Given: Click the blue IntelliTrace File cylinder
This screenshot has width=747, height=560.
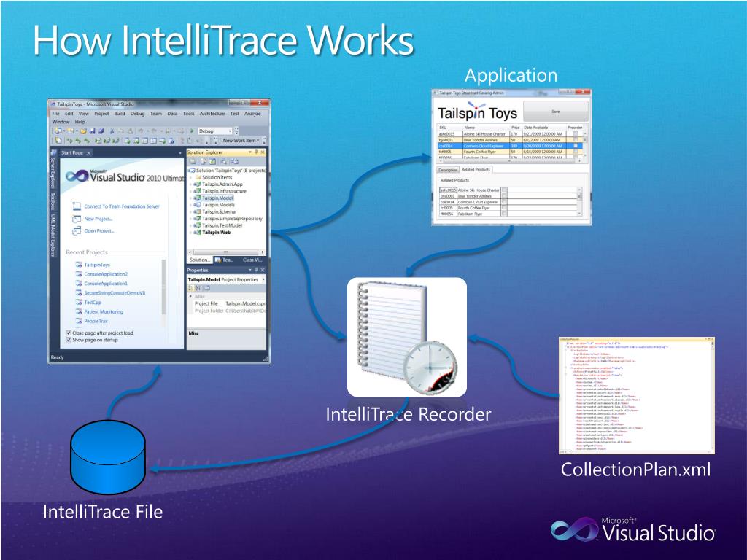Looking at the screenshot, I should tap(108, 457).
